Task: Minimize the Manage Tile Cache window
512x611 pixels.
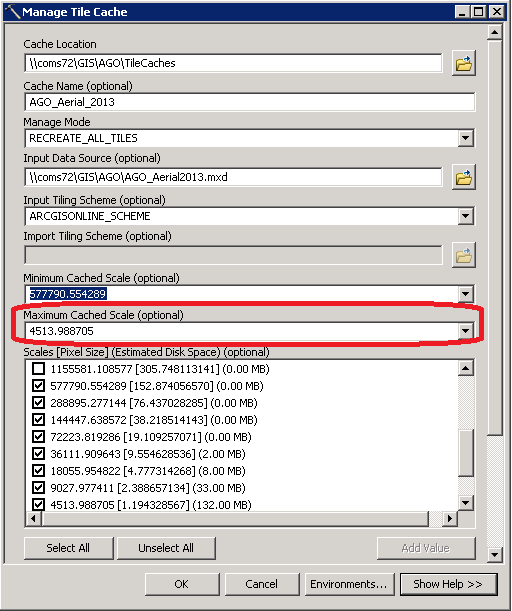Action: coord(462,12)
